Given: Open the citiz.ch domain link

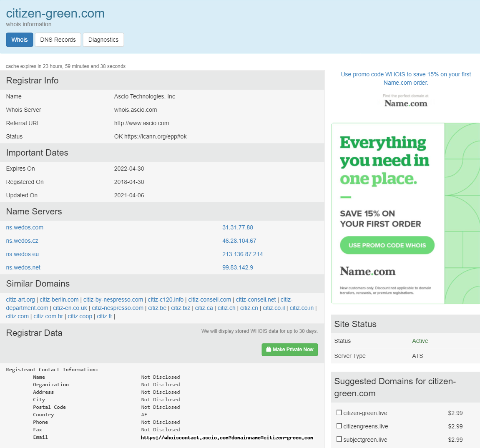Looking at the screenshot, I should tap(226, 308).
